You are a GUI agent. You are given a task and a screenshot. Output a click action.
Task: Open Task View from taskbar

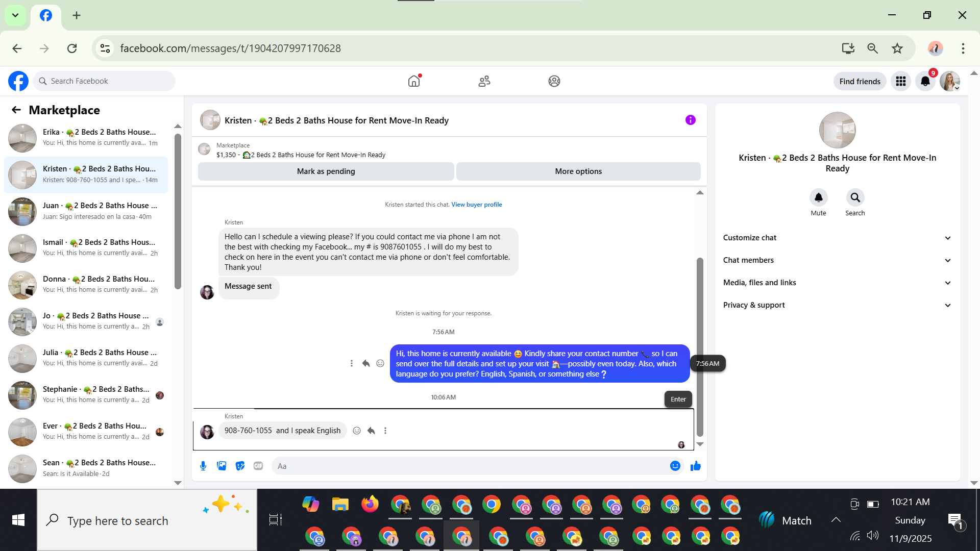point(276,520)
